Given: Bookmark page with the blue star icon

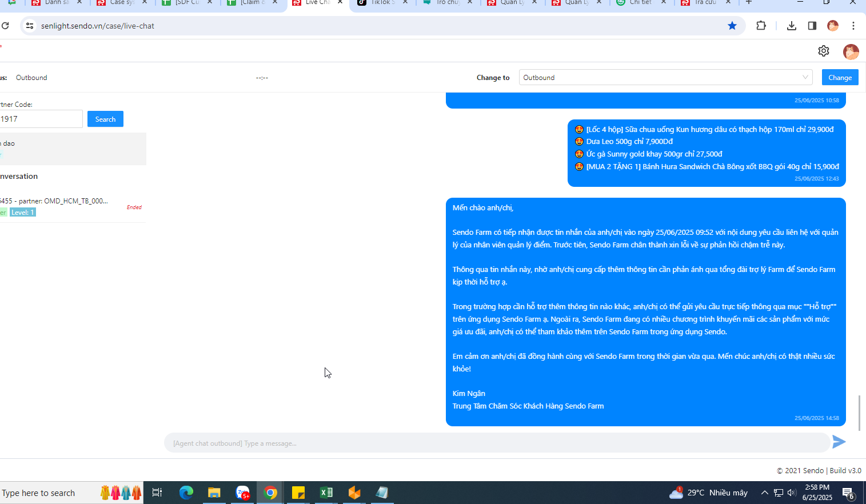Looking at the screenshot, I should [x=732, y=26].
